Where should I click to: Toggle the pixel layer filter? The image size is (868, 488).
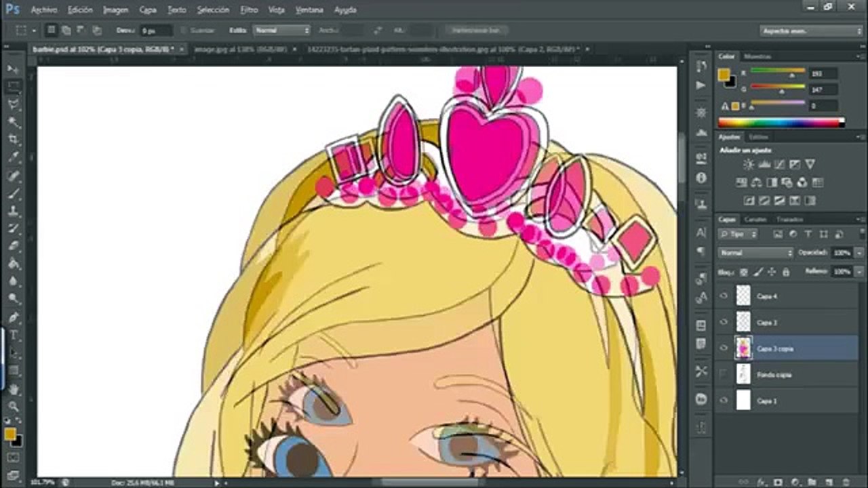pyautogui.click(x=778, y=235)
